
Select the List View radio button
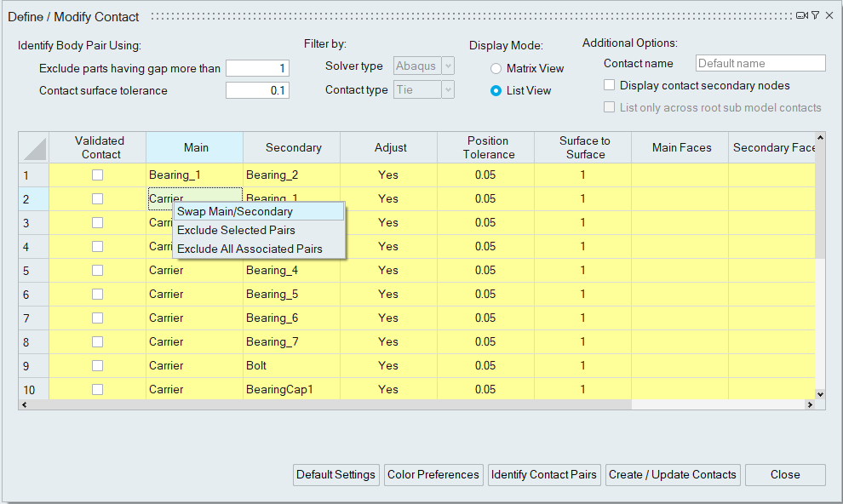click(496, 91)
